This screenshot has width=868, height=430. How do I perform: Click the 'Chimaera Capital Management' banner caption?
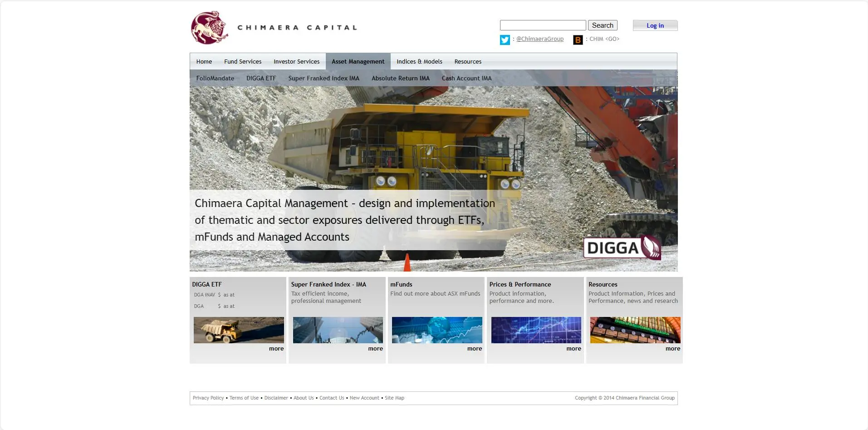[x=345, y=220]
